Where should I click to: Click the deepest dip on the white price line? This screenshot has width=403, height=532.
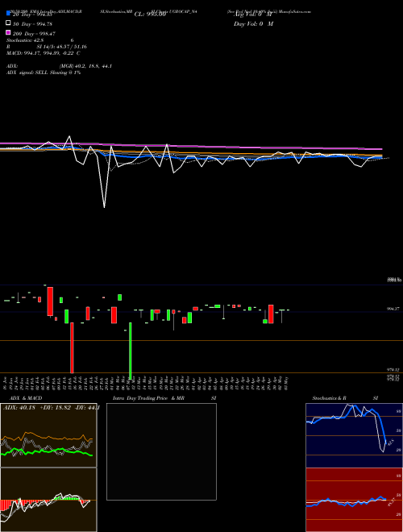(x=104, y=206)
